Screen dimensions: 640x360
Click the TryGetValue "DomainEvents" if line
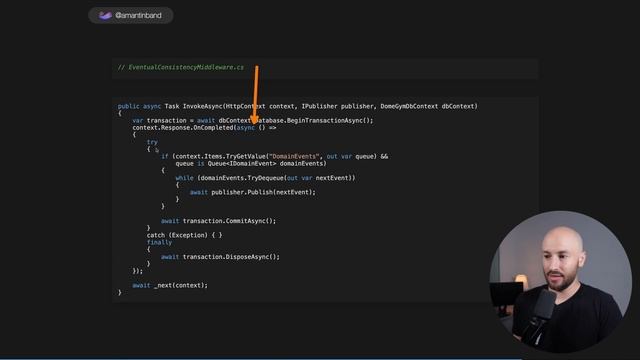pos(275,156)
